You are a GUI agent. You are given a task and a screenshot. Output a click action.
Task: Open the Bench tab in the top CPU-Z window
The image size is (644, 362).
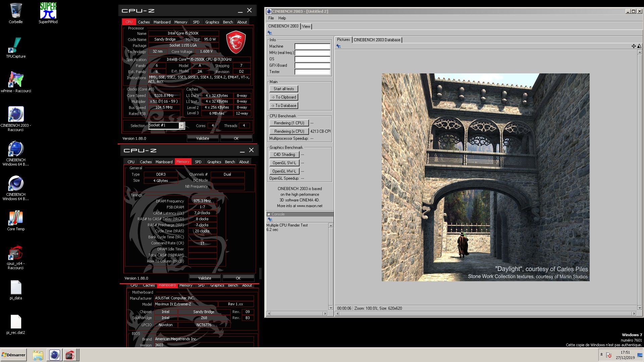pos(228,22)
